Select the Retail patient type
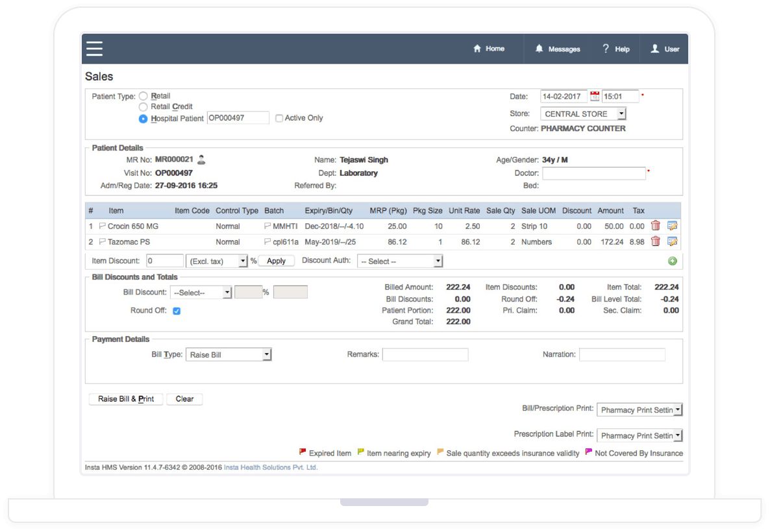770x532 pixels. pyautogui.click(x=143, y=96)
